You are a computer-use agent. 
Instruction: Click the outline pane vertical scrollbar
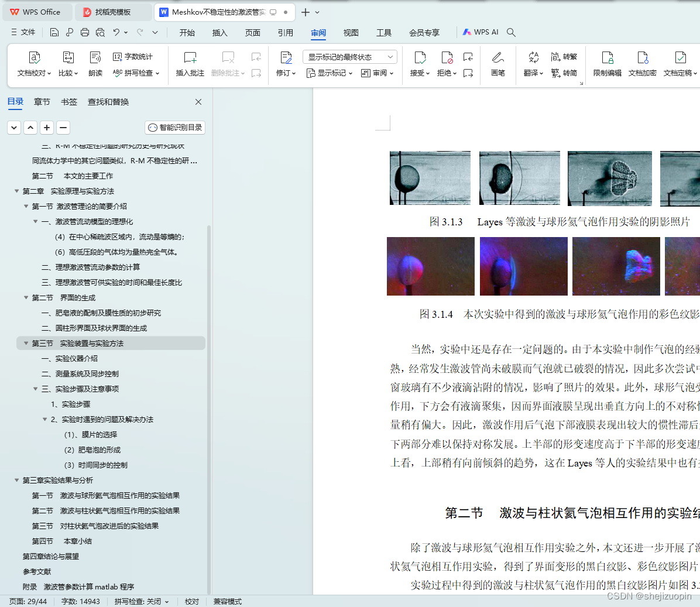(209, 409)
